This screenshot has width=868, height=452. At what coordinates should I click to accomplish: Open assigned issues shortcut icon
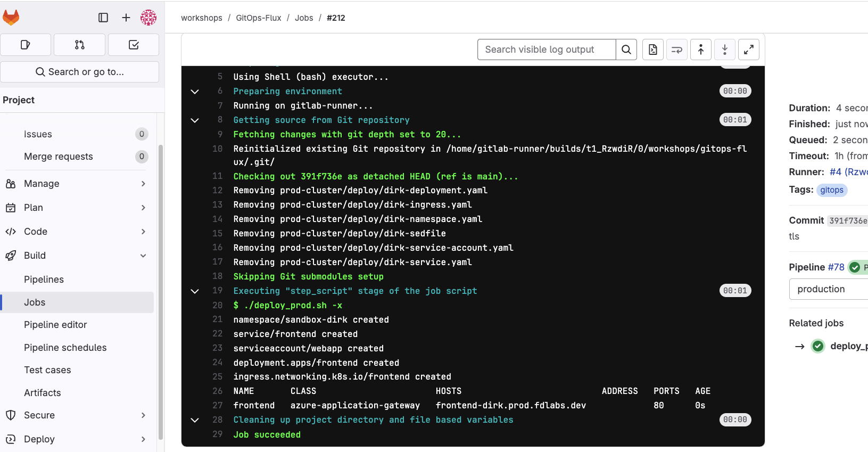(26, 45)
